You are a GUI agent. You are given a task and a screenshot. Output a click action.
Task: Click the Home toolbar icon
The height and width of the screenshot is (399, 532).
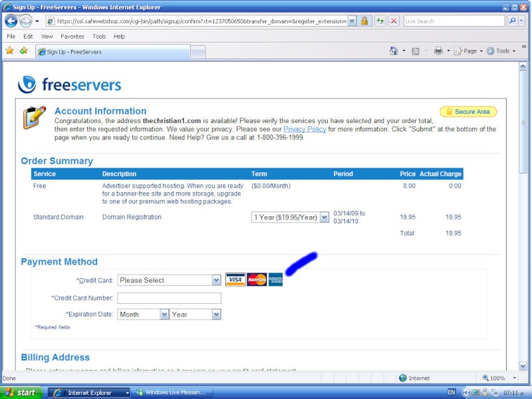click(394, 51)
